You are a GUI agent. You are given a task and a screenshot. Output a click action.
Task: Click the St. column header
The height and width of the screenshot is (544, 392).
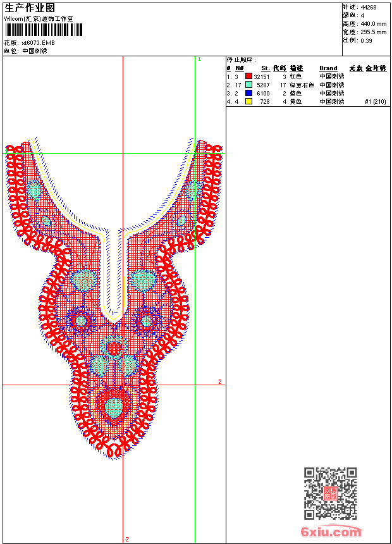coord(266,68)
